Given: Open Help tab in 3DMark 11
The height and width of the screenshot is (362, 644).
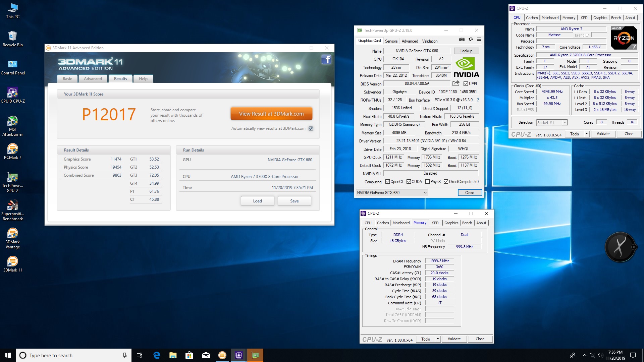Looking at the screenshot, I should [x=143, y=79].
